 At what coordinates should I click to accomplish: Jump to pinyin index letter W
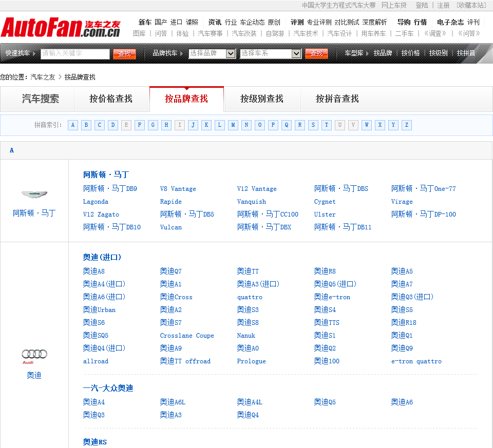click(367, 125)
